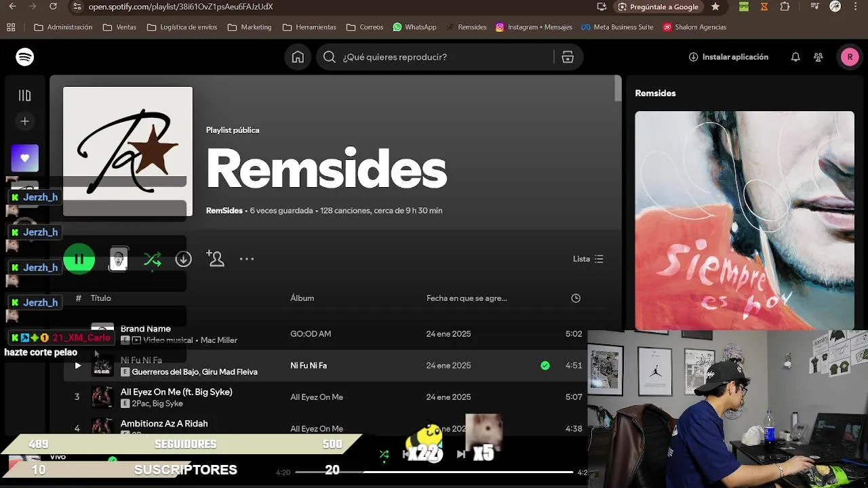The image size is (868, 488).
Task: Open Pregúntale a Google button
Action: pyautogui.click(x=658, y=7)
